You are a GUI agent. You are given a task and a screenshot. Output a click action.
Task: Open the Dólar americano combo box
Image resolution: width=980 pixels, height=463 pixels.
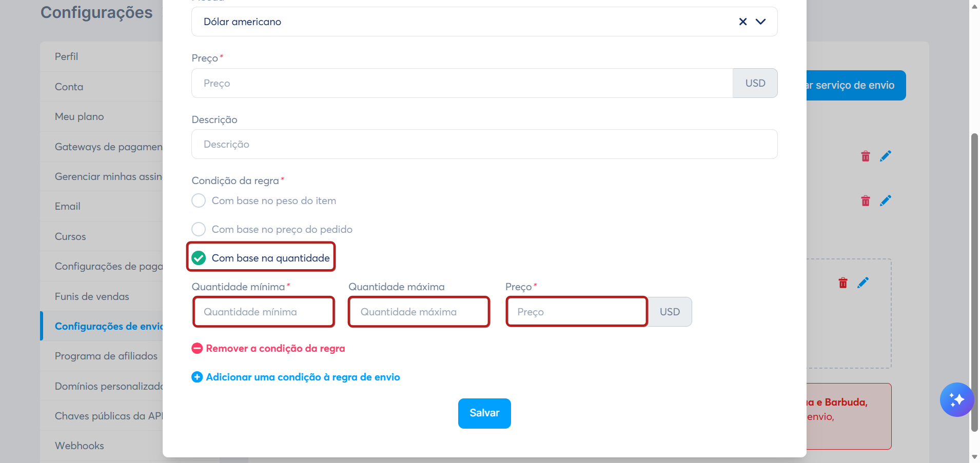coord(484,22)
